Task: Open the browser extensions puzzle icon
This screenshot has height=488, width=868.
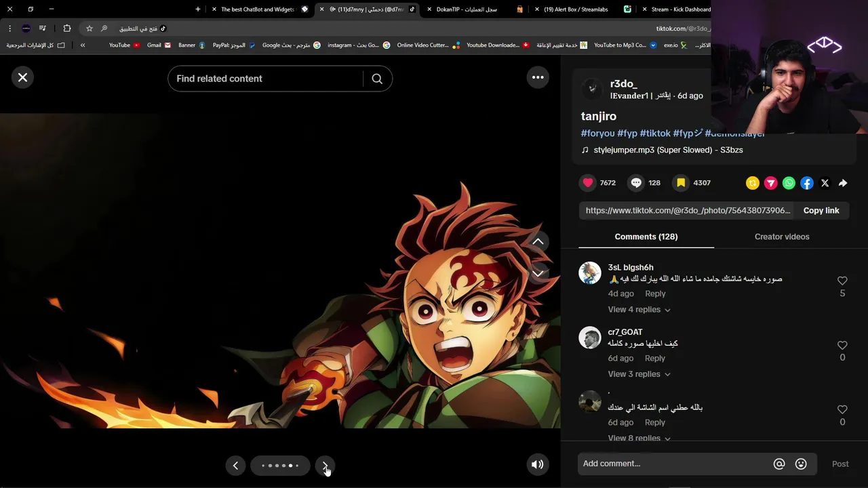Action: pos(66,28)
